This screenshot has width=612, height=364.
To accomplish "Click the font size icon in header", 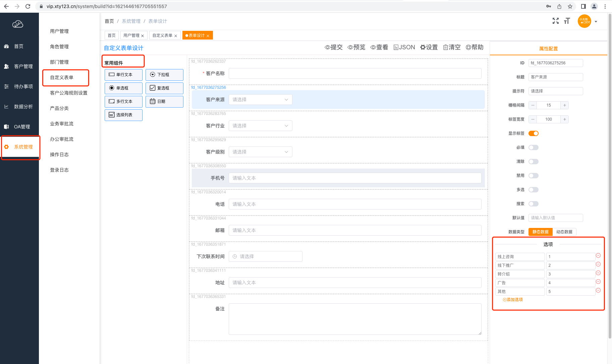I will (x=567, y=21).
